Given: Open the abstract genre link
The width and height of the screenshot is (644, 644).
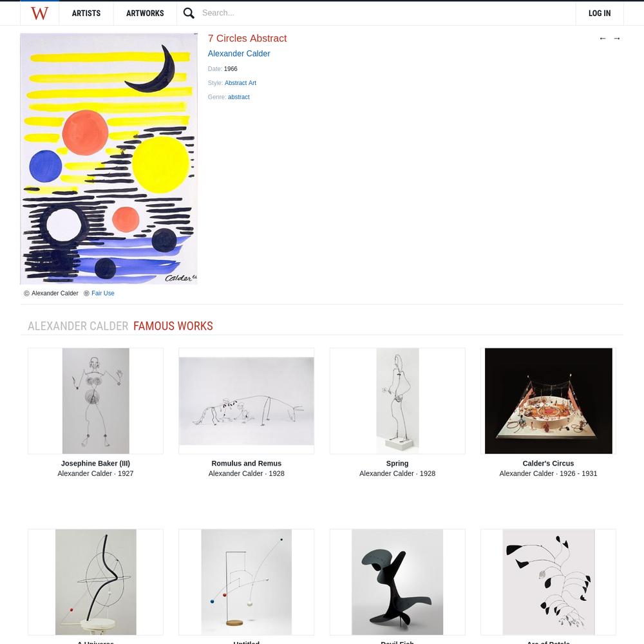Looking at the screenshot, I should click(239, 97).
